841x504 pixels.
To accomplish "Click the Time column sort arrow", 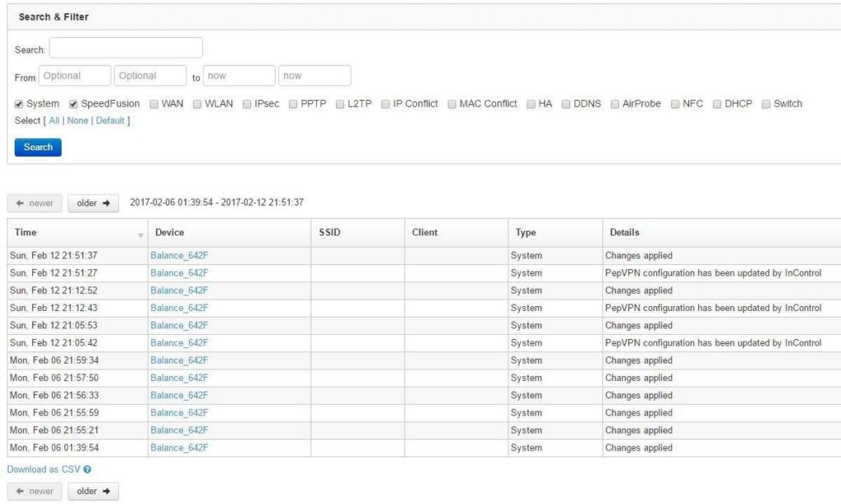I will point(140,235).
